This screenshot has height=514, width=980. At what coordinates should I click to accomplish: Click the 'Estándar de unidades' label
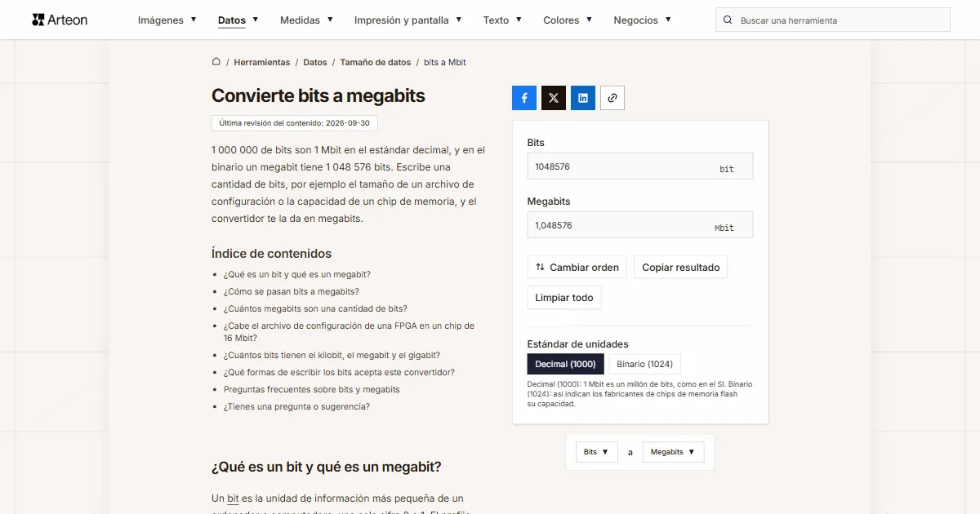click(x=578, y=344)
